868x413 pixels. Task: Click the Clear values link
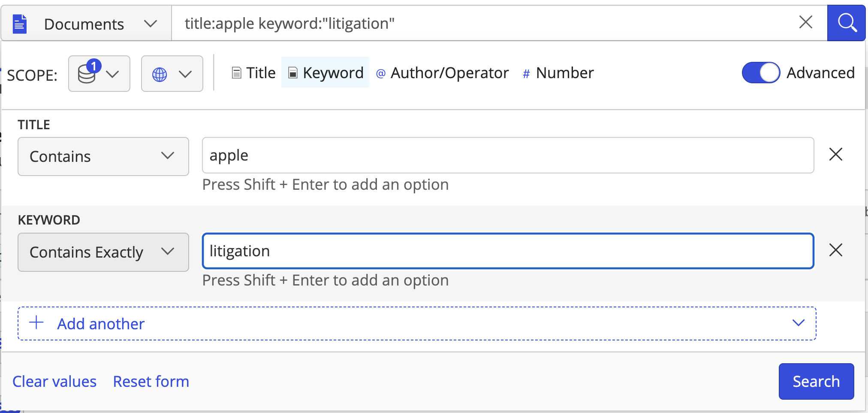click(54, 382)
